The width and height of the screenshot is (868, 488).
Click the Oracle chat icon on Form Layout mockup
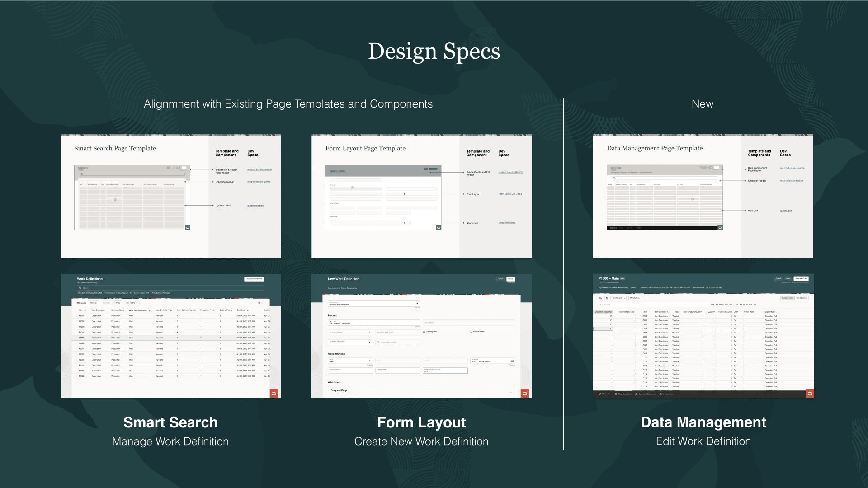click(x=524, y=394)
